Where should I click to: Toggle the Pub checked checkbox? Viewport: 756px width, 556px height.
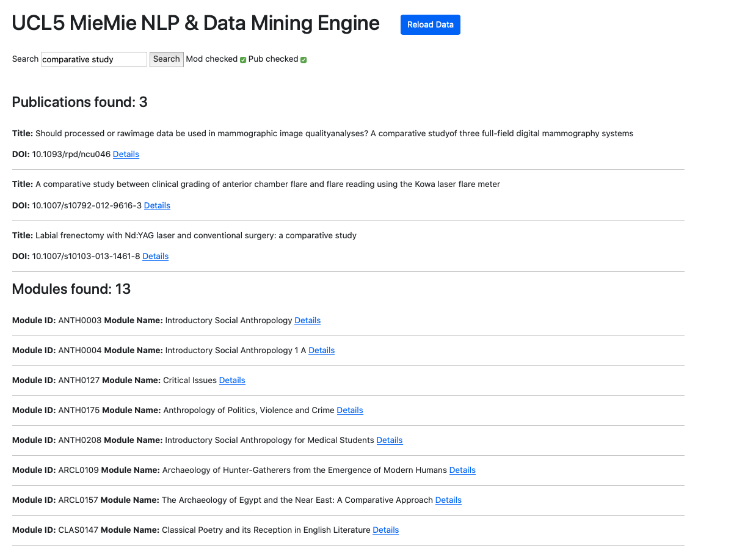coord(303,60)
